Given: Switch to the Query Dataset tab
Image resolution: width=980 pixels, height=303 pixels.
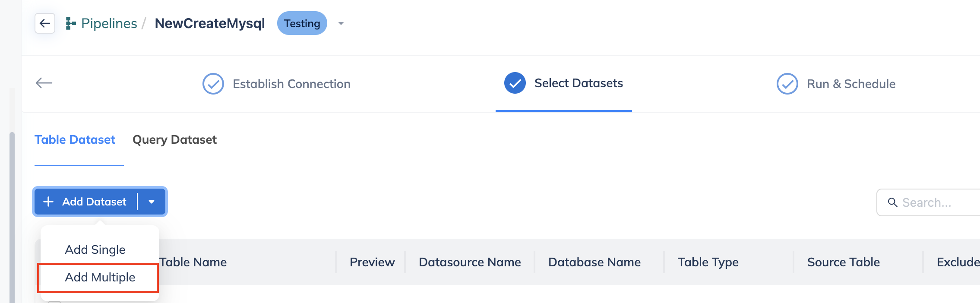Looking at the screenshot, I should (x=174, y=140).
